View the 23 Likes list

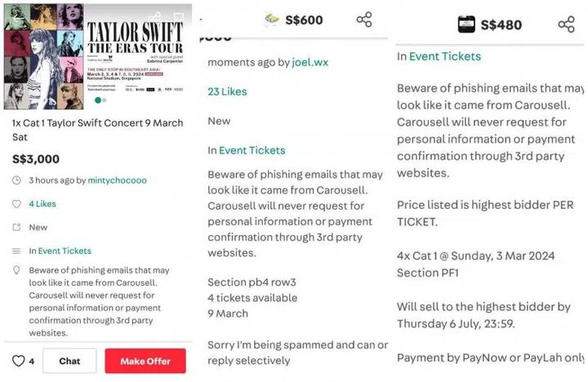[227, 91]
